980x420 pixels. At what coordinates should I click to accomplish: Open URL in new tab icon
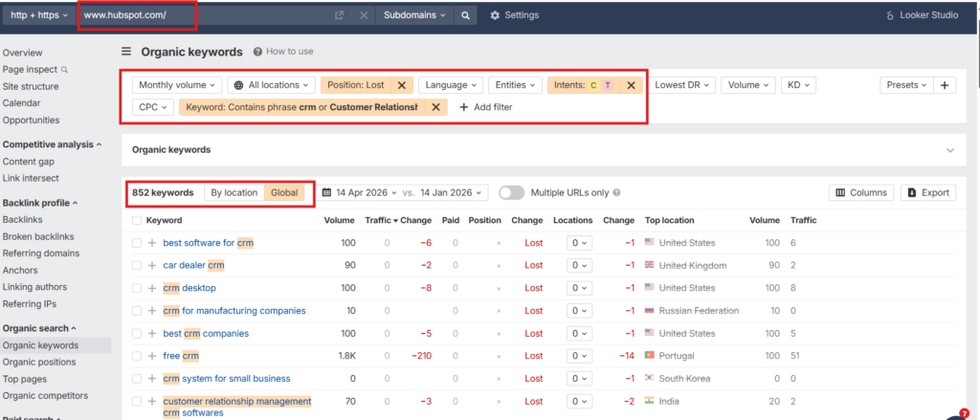coord(339,15)
